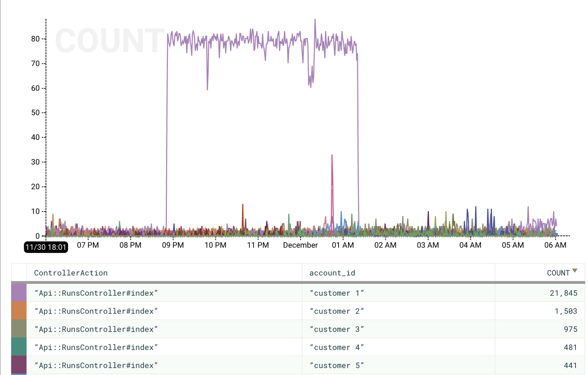The height and width of the screenshot is (375, 588).
Task: Click the 01 AM x-axis label
Action: tap(343, 245)
